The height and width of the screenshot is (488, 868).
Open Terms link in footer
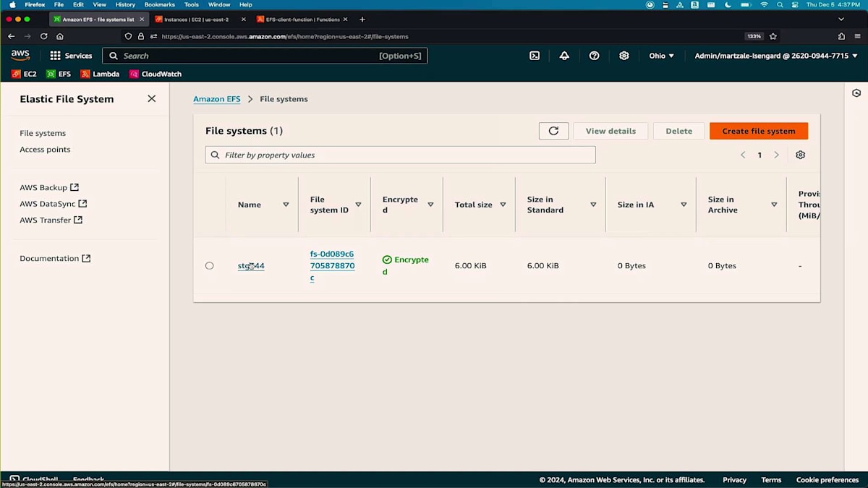point(771,480)
